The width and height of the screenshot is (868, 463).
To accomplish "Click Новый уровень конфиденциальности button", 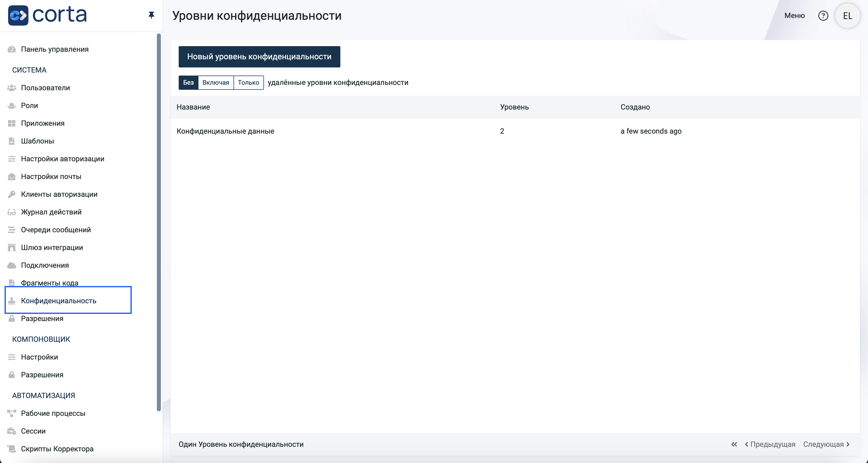I will click(x=259, y=57).
